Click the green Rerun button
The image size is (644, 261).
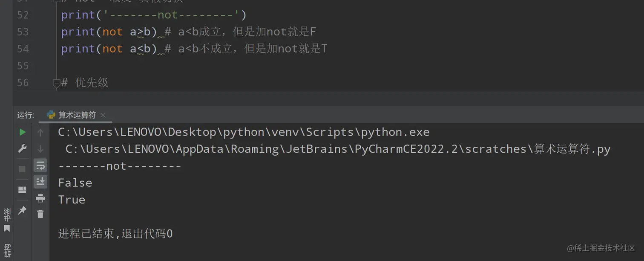22,132
